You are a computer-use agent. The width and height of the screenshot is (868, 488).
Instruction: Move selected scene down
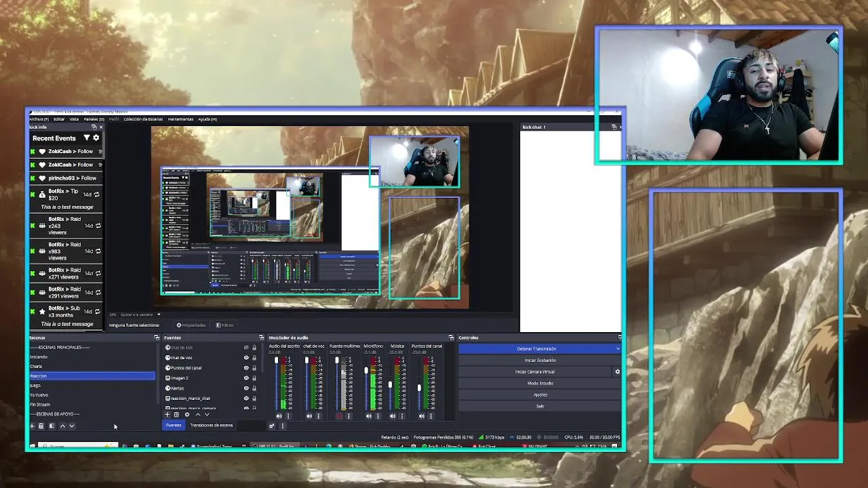tap(72, 426)
